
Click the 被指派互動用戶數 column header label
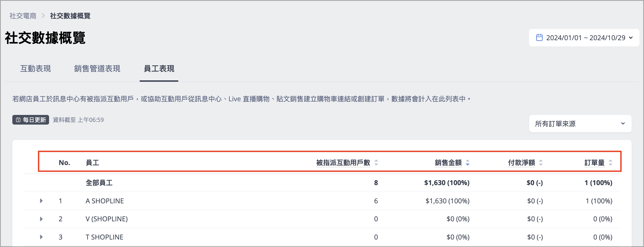tap(343, 163)
